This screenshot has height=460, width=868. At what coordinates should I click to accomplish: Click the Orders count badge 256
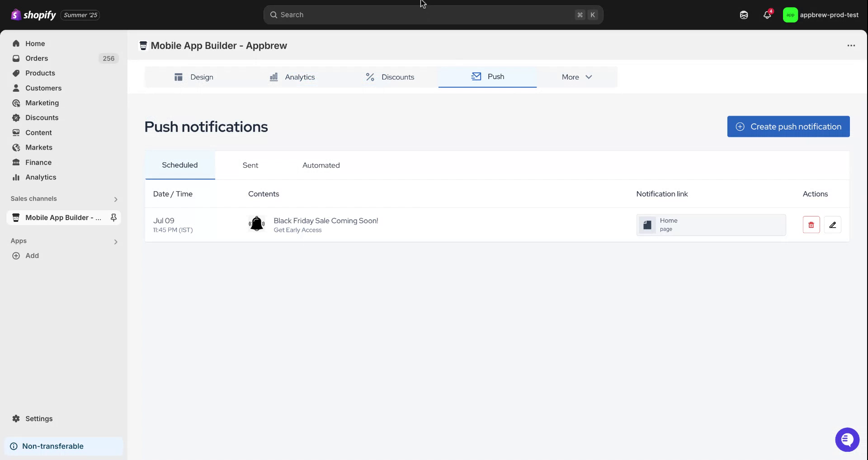(108, 58)
